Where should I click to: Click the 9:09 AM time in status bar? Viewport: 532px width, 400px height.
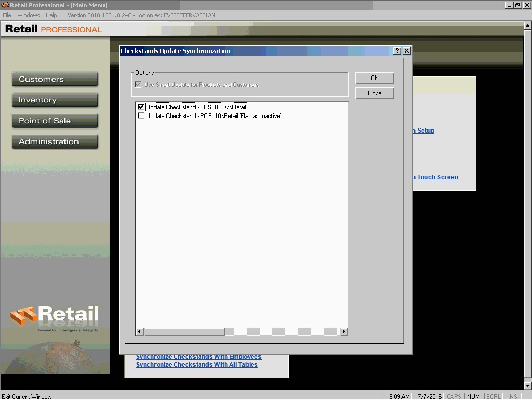[x=399, y=396]
